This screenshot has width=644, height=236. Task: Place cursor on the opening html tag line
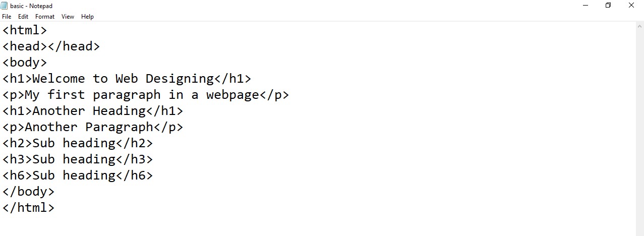[25, 30]
